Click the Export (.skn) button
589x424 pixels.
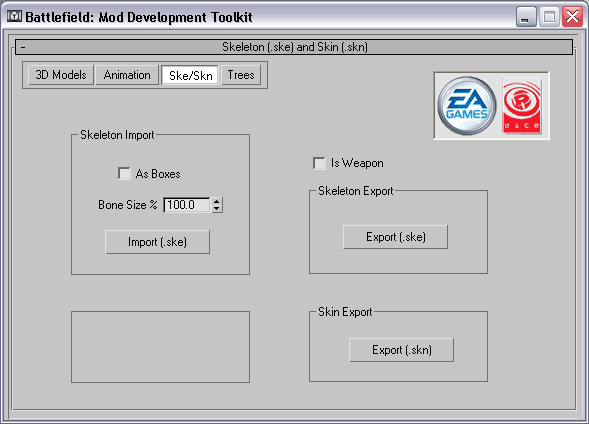(x=402, y=350)
